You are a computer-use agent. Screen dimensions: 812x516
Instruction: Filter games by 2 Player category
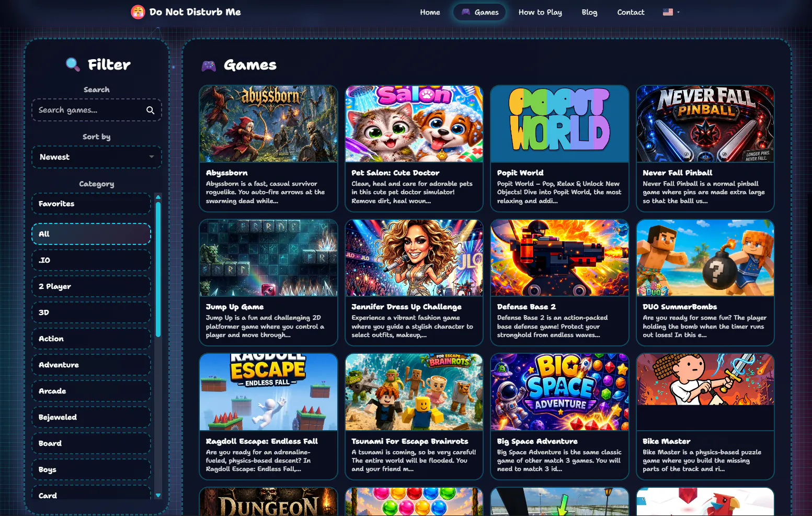(x=92, y=286)
